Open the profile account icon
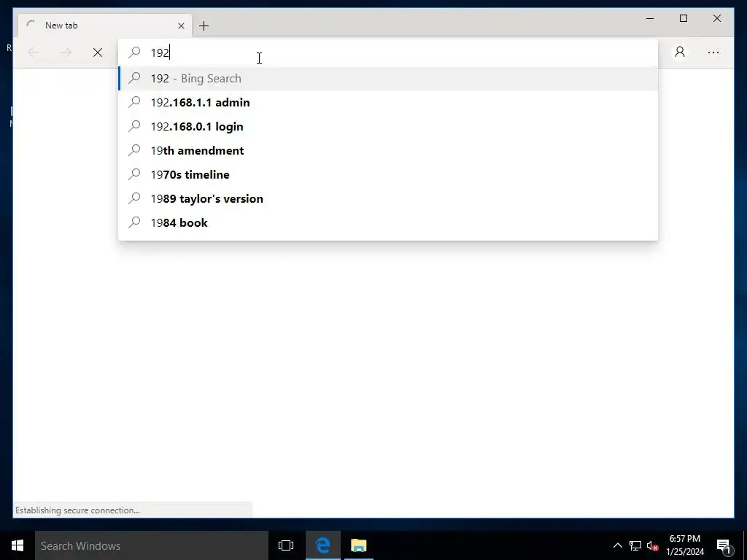Image resolution: width=747 pixels, height=560 pixels. point(680,52)
